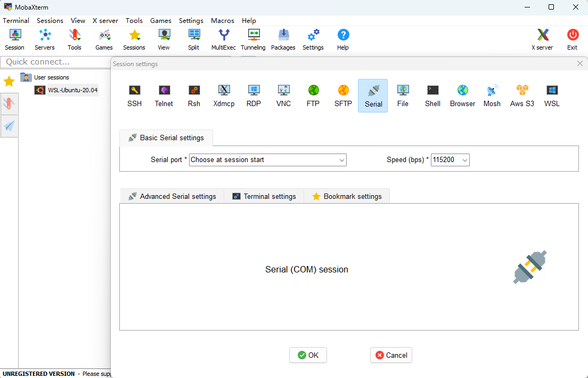Switch to Advanced Serial settings tab

point(172,196)
